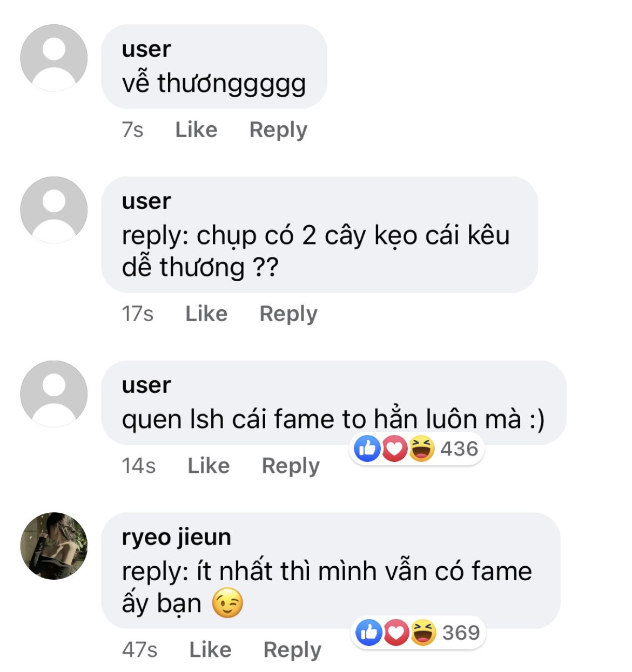Reply to ryeo jieun's comment
This screenshot has width=632, height=672.
292,649
